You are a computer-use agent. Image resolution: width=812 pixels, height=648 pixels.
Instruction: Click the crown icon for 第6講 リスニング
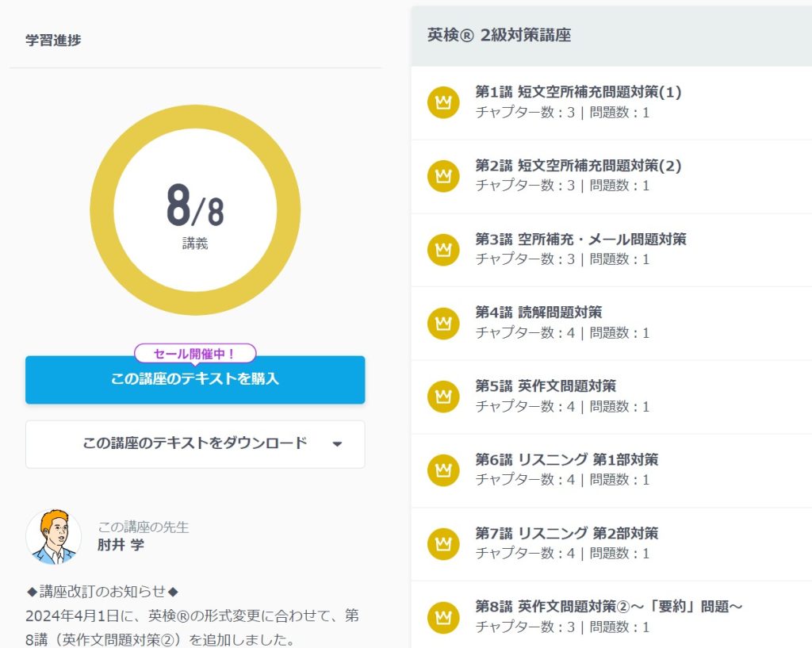coord(443,470)
